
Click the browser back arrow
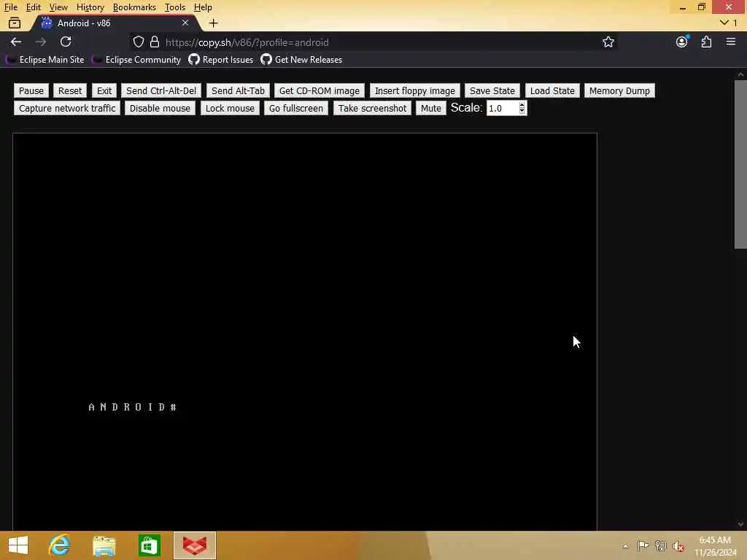click(16, 42)
